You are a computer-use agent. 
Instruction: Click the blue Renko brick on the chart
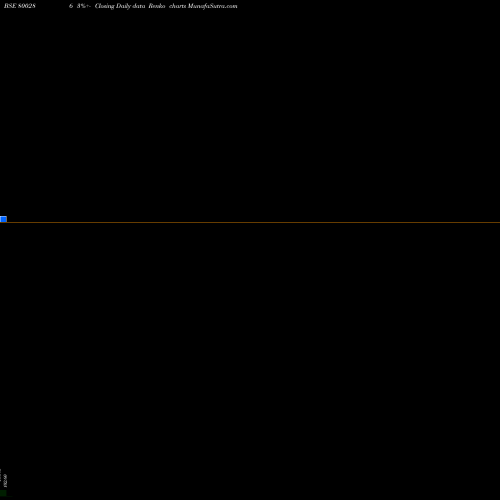click(x=3, y=219)
